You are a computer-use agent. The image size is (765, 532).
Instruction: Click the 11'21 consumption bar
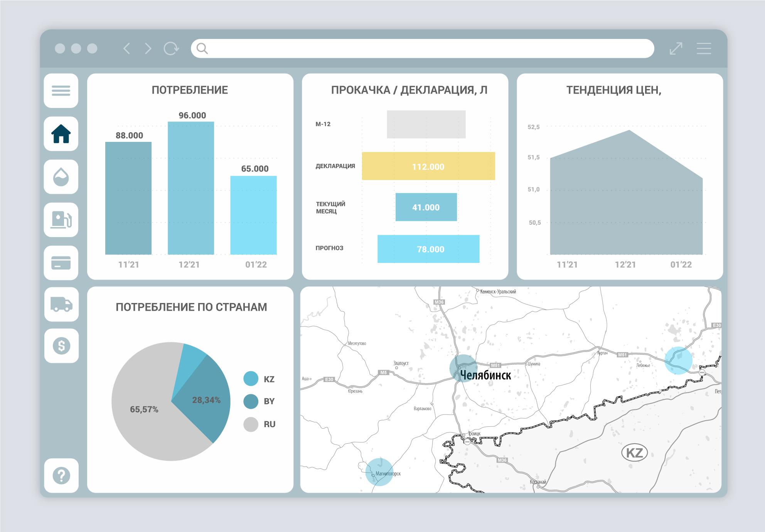click(128, 198)
